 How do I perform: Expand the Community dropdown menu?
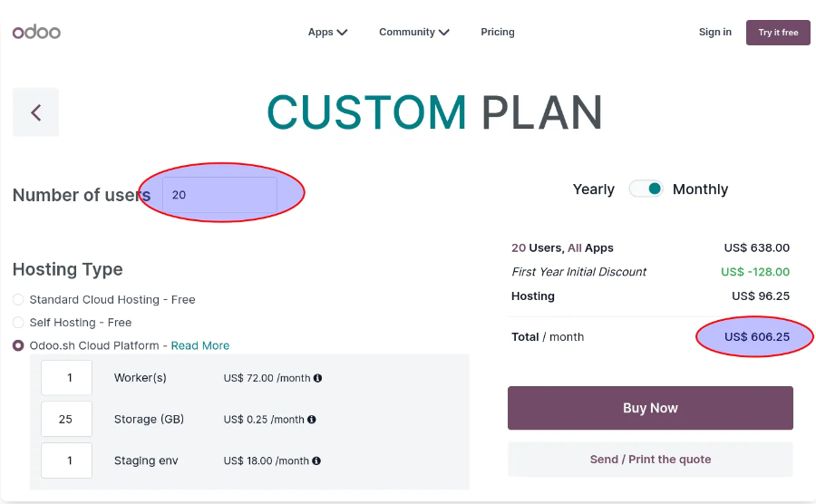click(x=413, y=33)
